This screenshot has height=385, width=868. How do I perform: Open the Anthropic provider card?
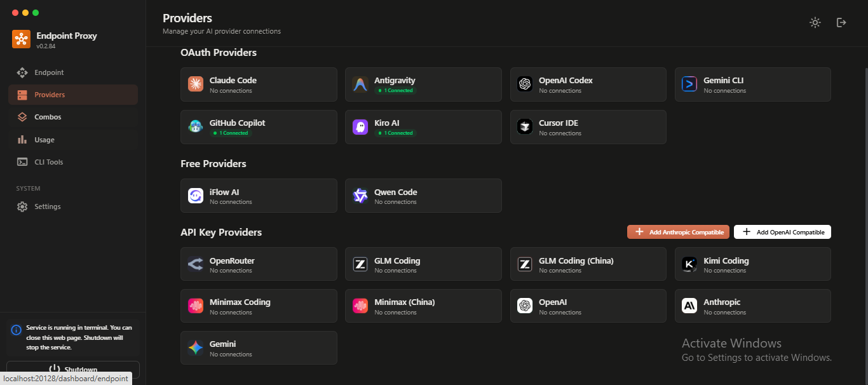click(752, 306)
